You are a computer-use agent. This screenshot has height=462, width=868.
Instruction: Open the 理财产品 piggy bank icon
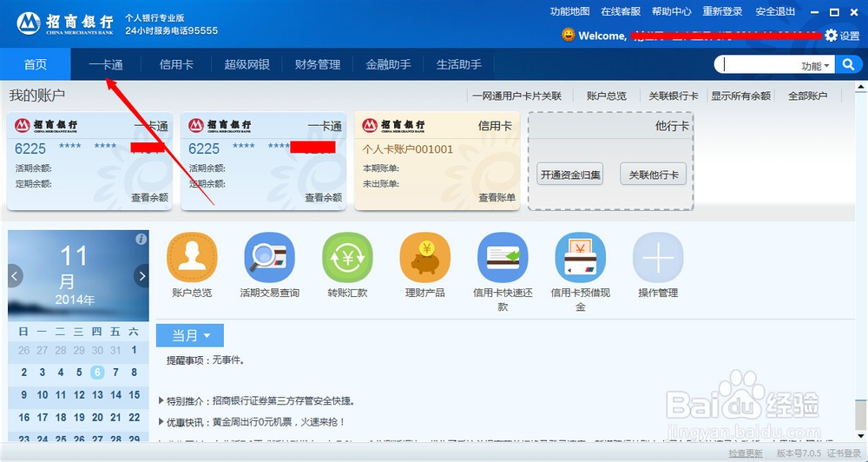425,257
